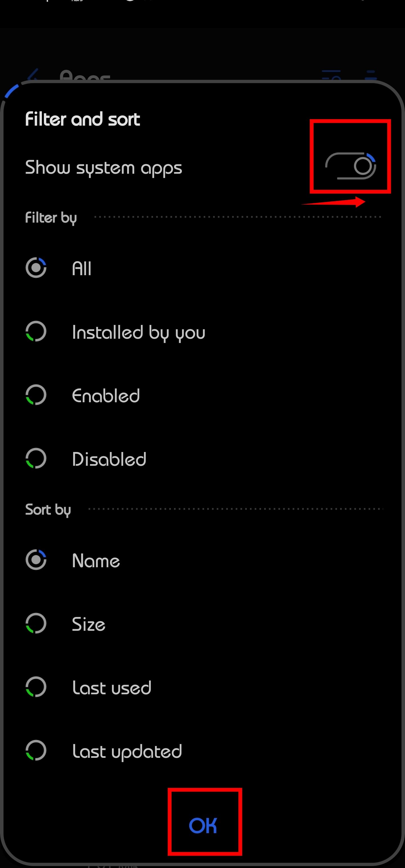Sort apps by Name
This screenshot has width=405, height=868.
click(x=36, y=560)
